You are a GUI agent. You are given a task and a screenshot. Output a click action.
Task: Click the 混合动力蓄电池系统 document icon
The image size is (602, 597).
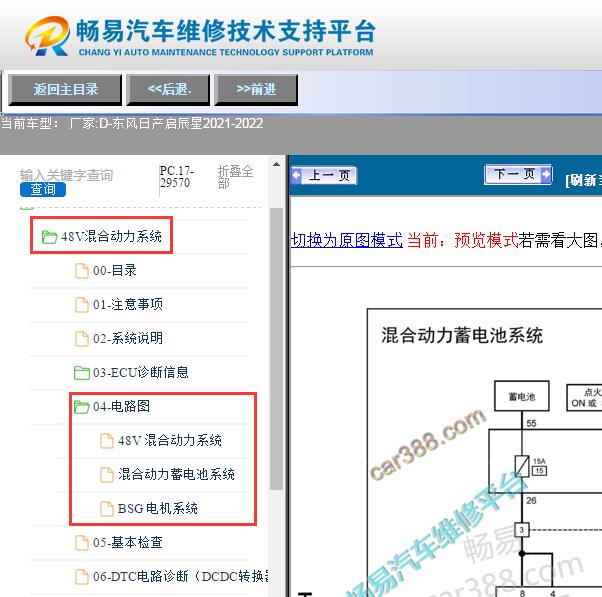(x=107, y=475)
